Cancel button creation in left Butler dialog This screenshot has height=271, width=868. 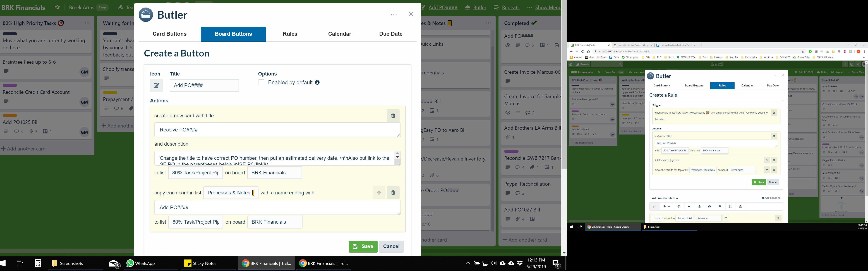tap(391, 246)
